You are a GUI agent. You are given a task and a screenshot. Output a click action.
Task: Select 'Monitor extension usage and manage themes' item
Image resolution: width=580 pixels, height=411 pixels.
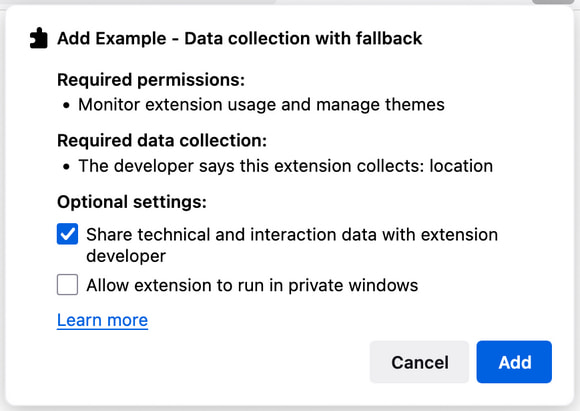tap(261, 105)
